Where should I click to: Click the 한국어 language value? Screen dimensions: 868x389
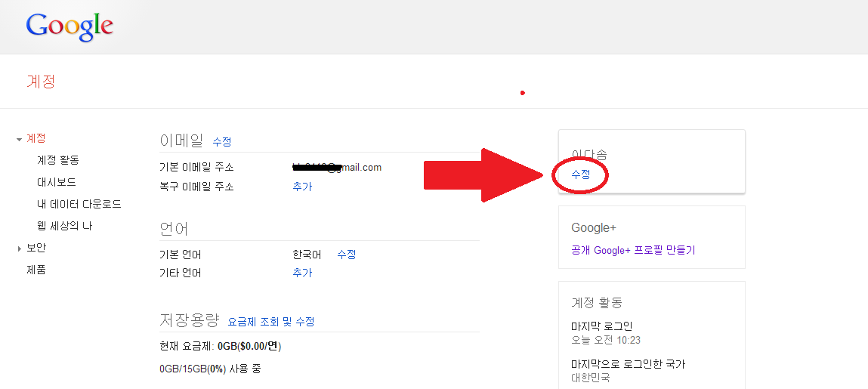click(x=307, y=255)
